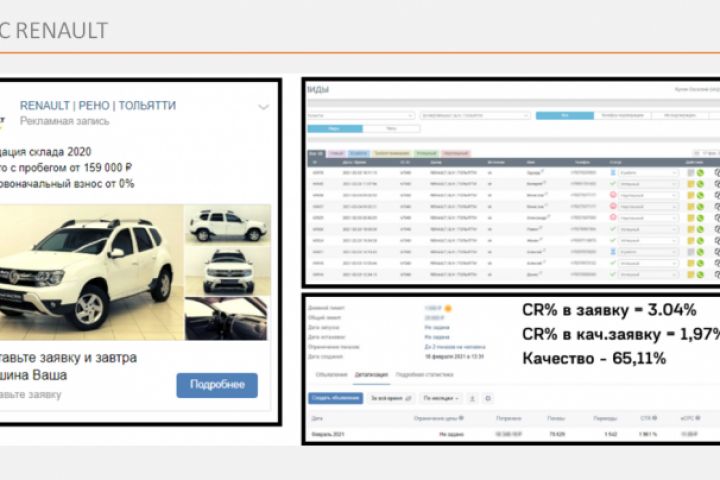Filter leads by the yellow status tab
This screenshot has height=480, width=720.
click(392, 153)
